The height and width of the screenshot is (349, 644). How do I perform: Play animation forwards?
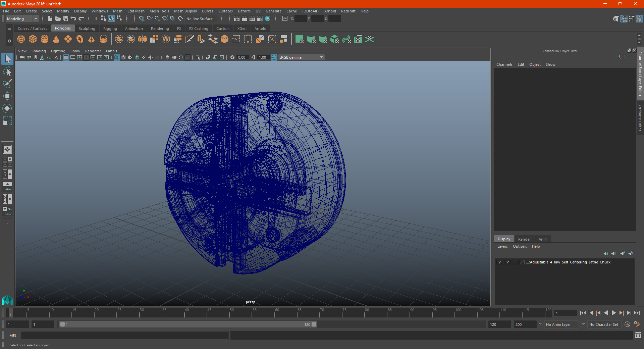(x=613, y=313)
